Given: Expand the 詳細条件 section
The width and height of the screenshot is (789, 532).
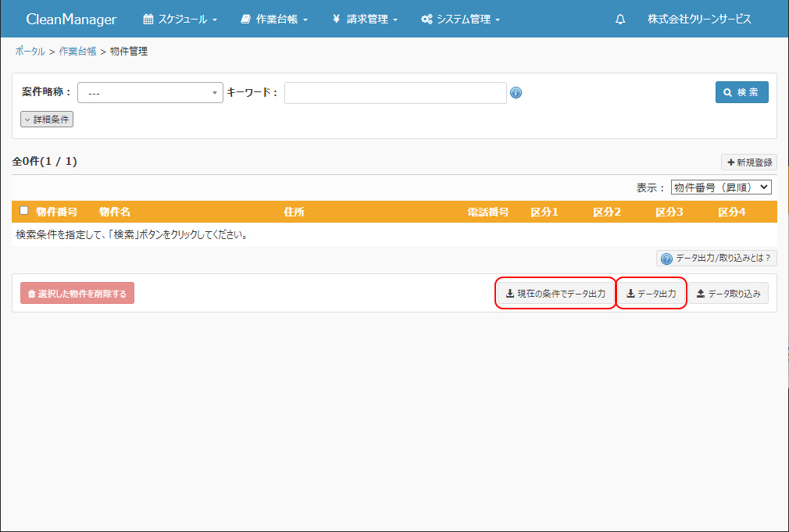Looking at the screenshot, I should (x=47, y=120).
